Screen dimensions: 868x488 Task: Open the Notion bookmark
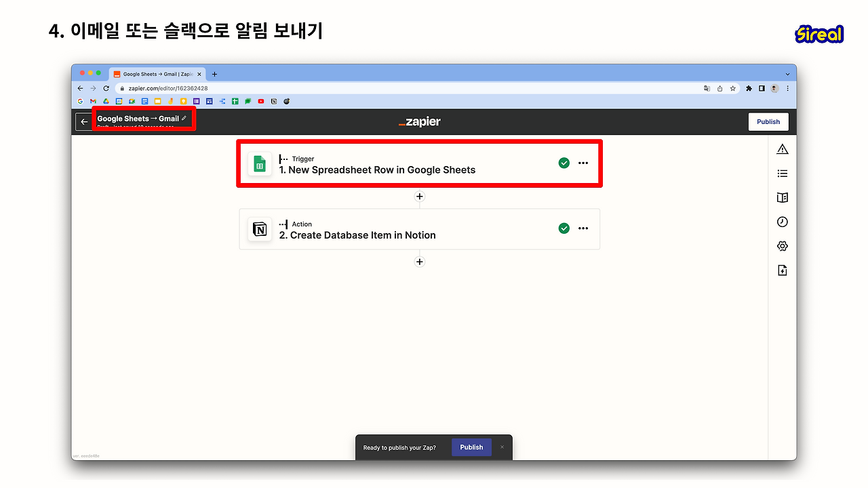coord(274,101)
